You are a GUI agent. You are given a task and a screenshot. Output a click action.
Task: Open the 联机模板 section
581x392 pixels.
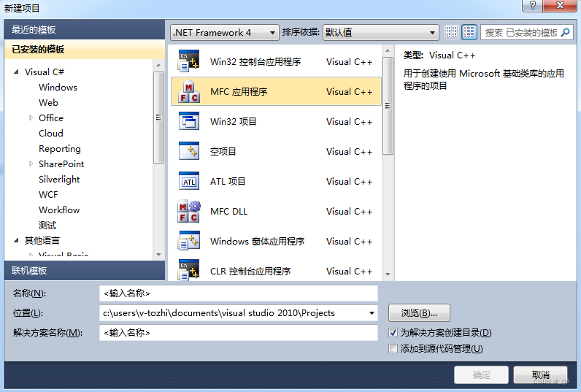click(x=85, y=271)
